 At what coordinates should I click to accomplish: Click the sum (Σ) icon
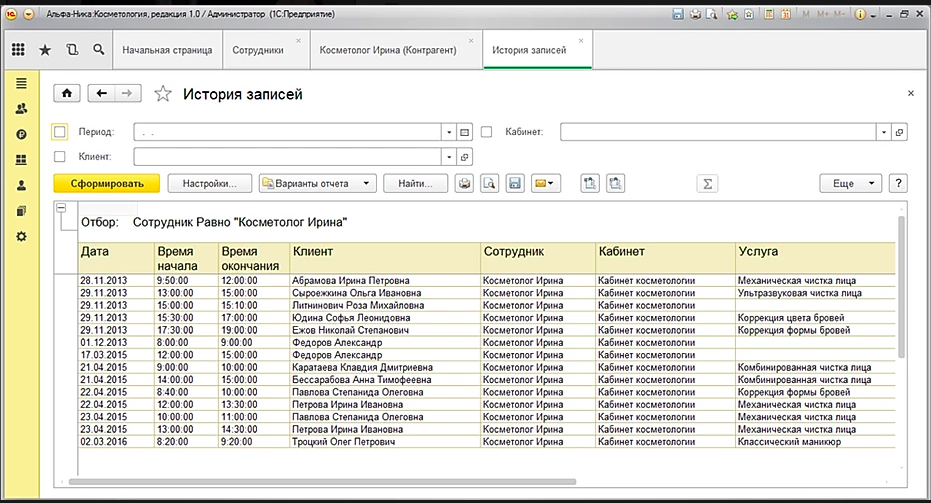(708, 183)
